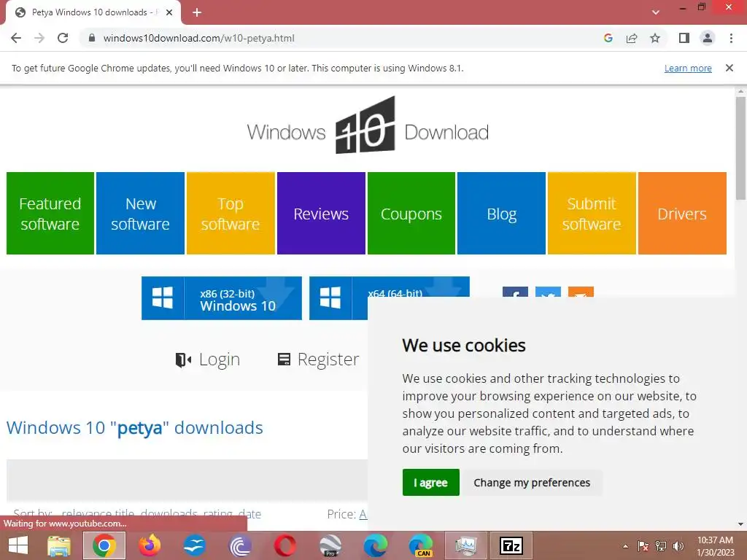
Task: Bookmark this tab with star icon
Action: click(x=655, y=38)
